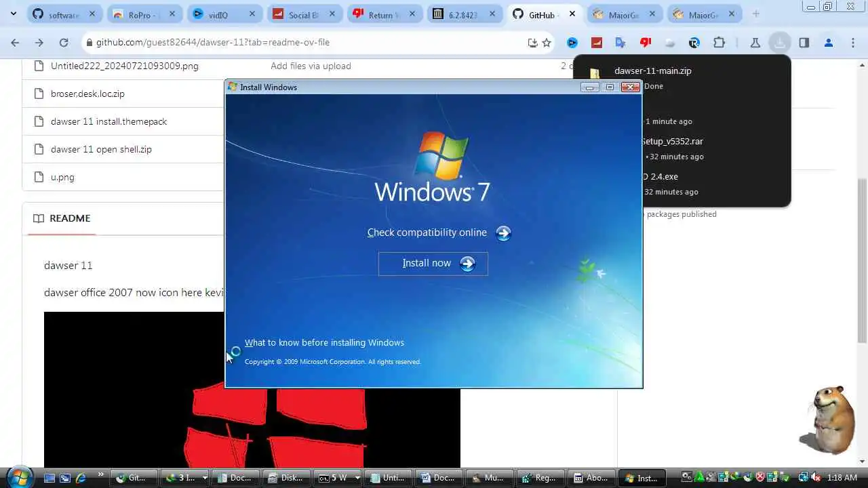Viewport: 868px width, 488px height.
Task: Select the README tab
Action: (x=62, y=218)
